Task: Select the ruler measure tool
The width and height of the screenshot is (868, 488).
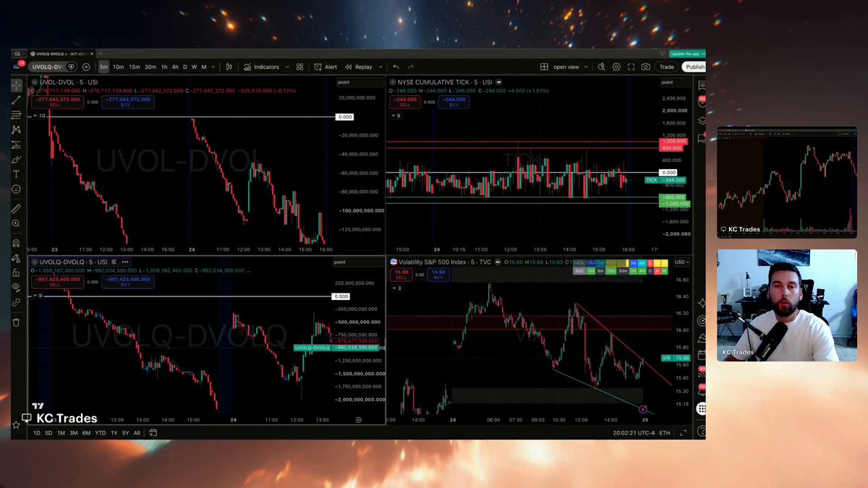Action: point(16,208)
